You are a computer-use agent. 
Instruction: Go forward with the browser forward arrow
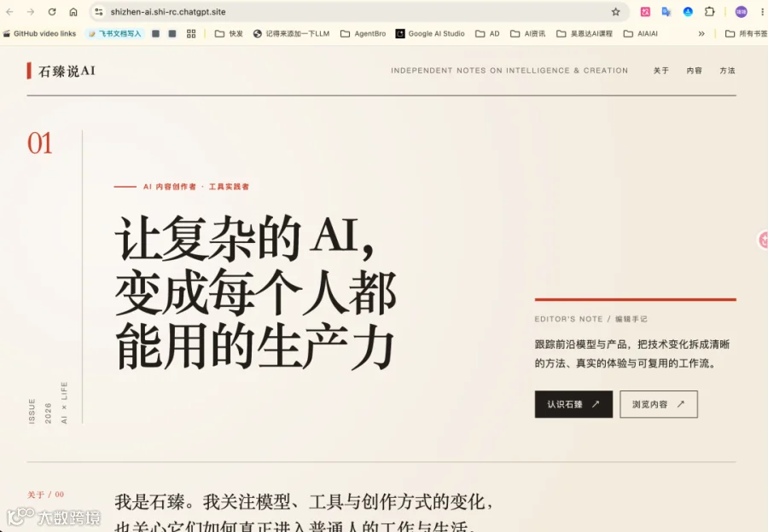pyautogui.click(x=31, y=12)
